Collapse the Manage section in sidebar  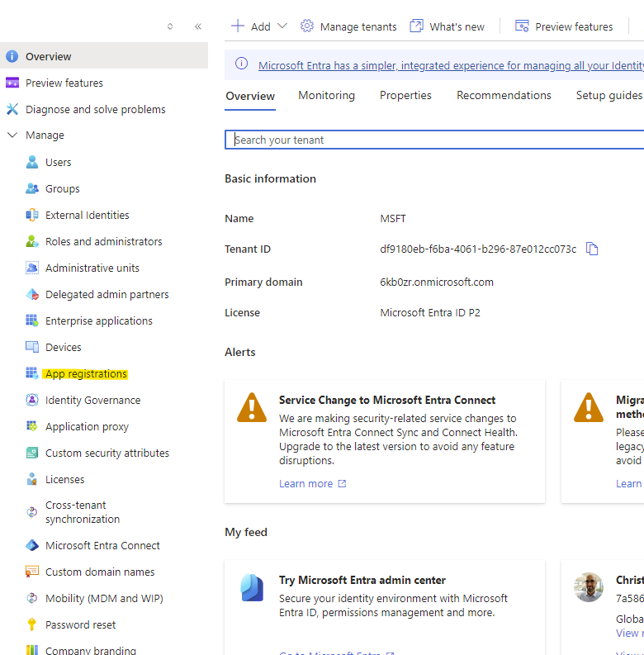pyautogui.click(x=12, y=135)
